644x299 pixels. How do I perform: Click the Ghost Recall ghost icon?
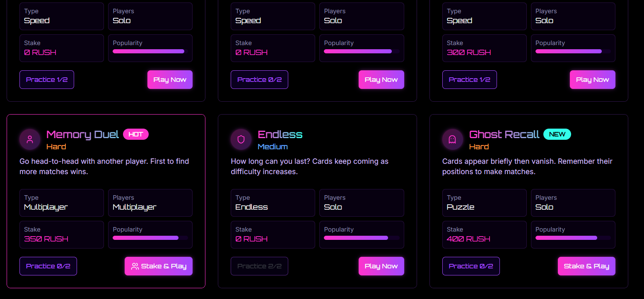[452, 139]
